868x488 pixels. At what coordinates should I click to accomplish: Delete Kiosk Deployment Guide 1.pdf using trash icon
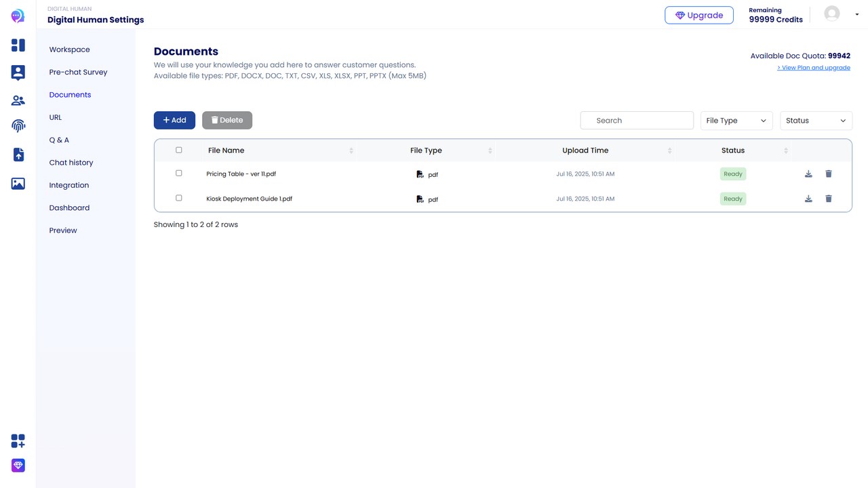tap(829, 199)
